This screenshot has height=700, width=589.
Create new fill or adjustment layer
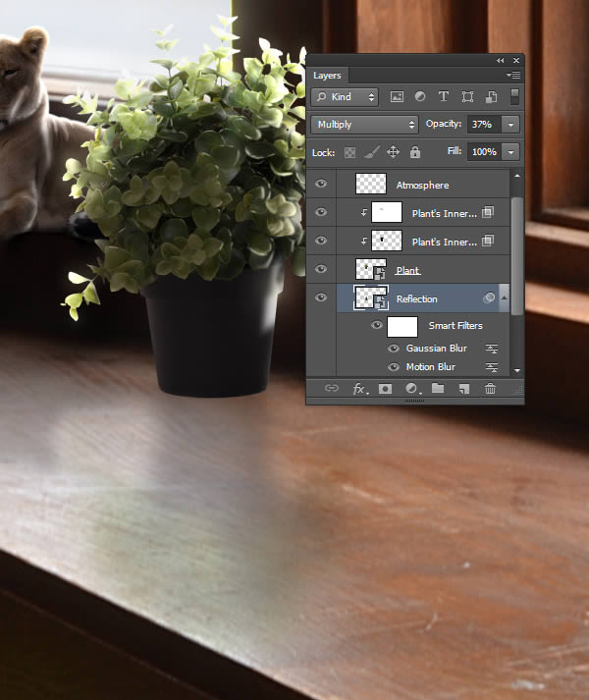tap(412, 389)
